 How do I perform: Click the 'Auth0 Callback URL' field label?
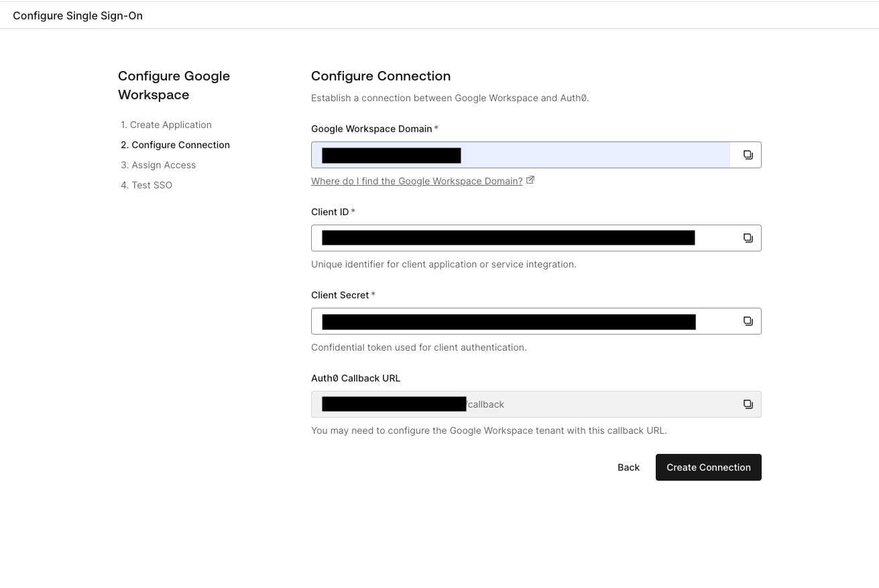point(355,378)
